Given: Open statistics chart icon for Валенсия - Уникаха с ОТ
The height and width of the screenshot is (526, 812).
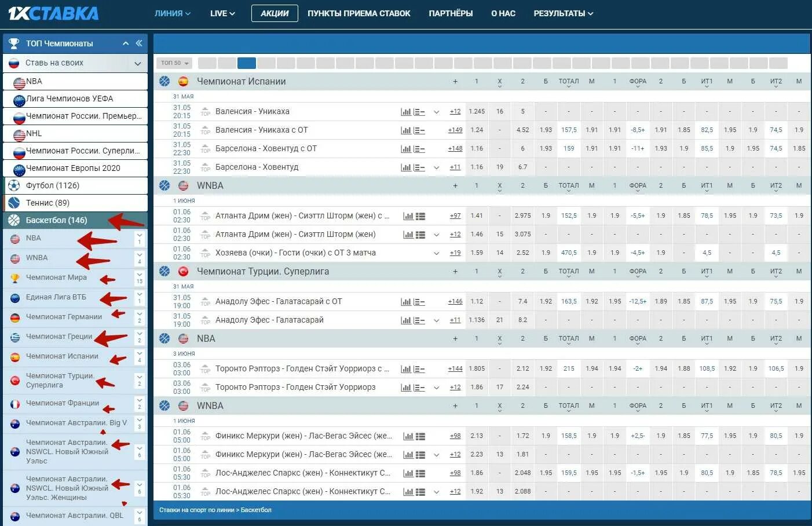Looking at the screenshot, I should [x=406, y=130].
